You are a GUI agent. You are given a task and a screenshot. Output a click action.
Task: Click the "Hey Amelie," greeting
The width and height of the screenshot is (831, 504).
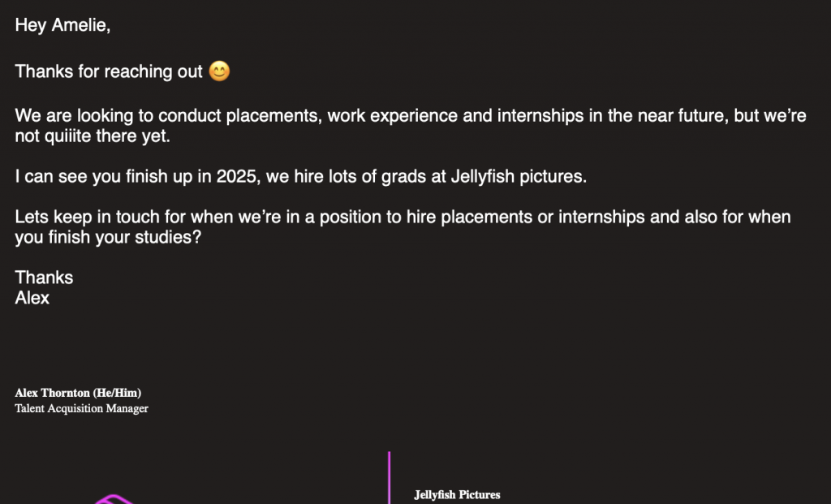pos(62,25)
